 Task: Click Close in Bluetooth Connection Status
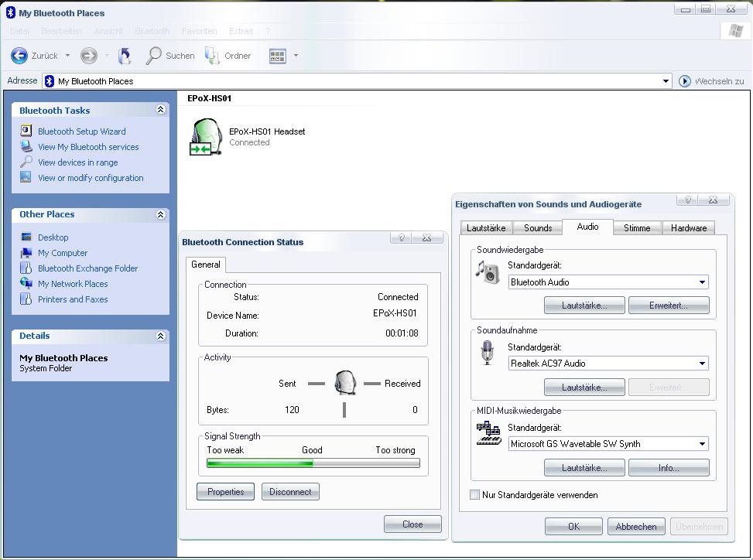click(x=412, y=524)
